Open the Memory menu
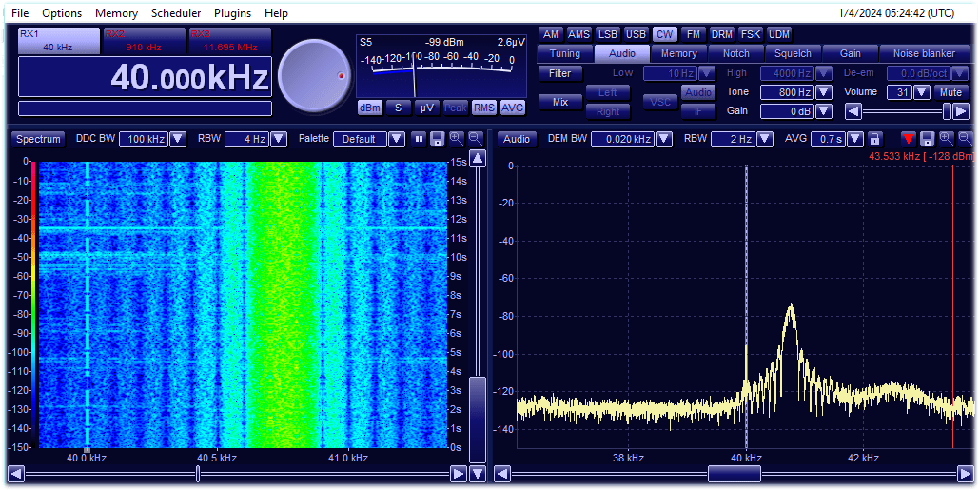Screen dimensions: 980x490 click(x=117, y=13)
